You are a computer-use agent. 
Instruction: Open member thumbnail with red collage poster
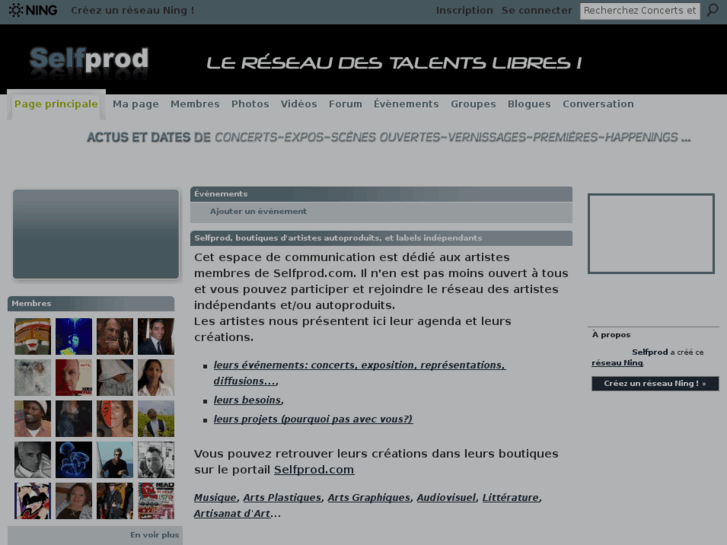[x=156, y=501]
